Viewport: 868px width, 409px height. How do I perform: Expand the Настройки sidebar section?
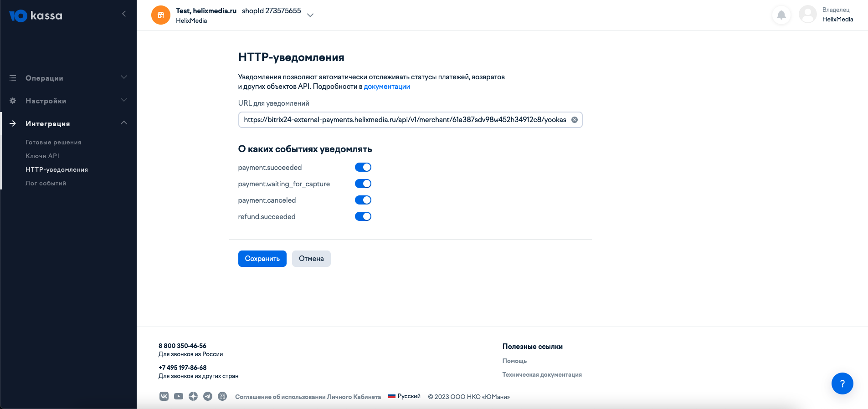click(68, 101)
